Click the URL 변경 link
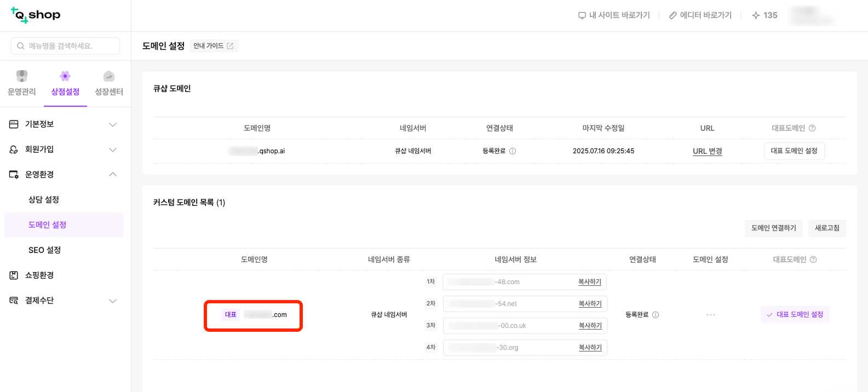Image resolution: width=868 pixels, height=392 pixels. pos(707,151)
